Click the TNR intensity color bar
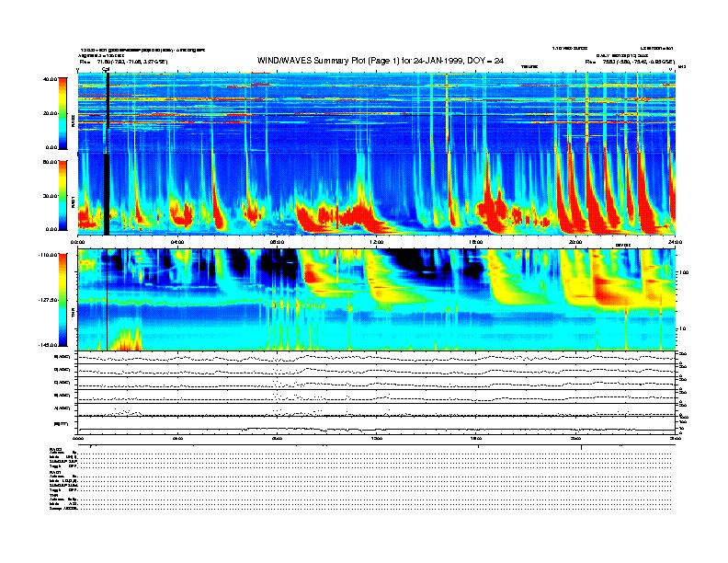728x563 pixels. [63, 300]
